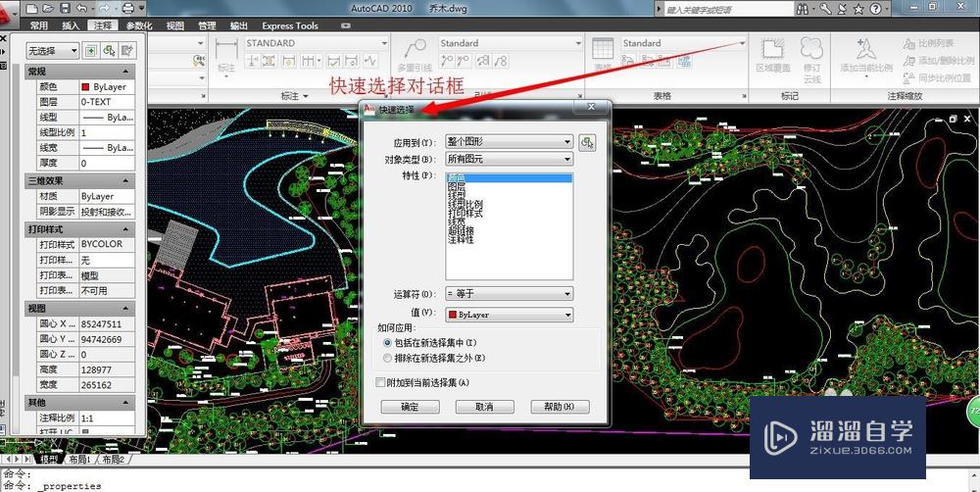Click the Open file icon in quick access toolbar

pyautogui.click(x=48, y=8)
